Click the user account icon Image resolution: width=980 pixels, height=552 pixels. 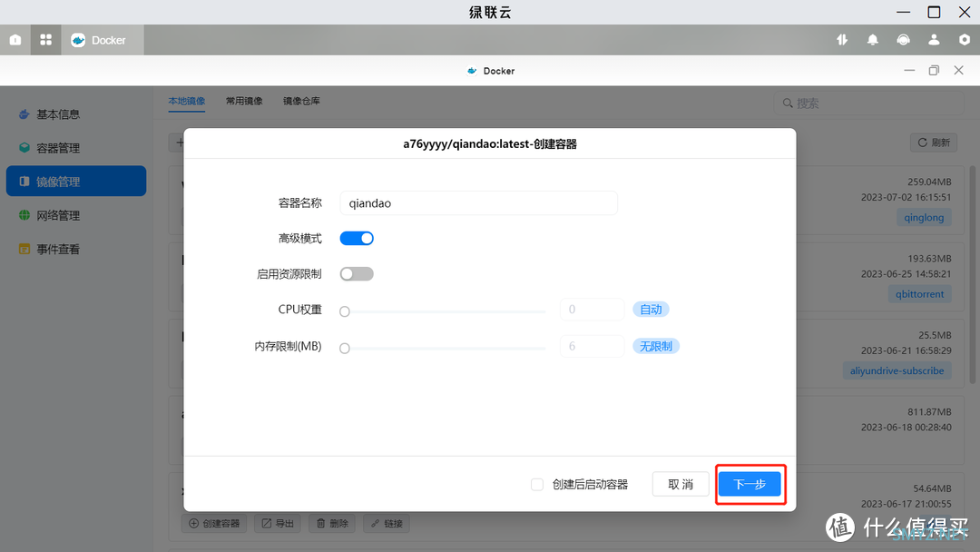point(934,40)
